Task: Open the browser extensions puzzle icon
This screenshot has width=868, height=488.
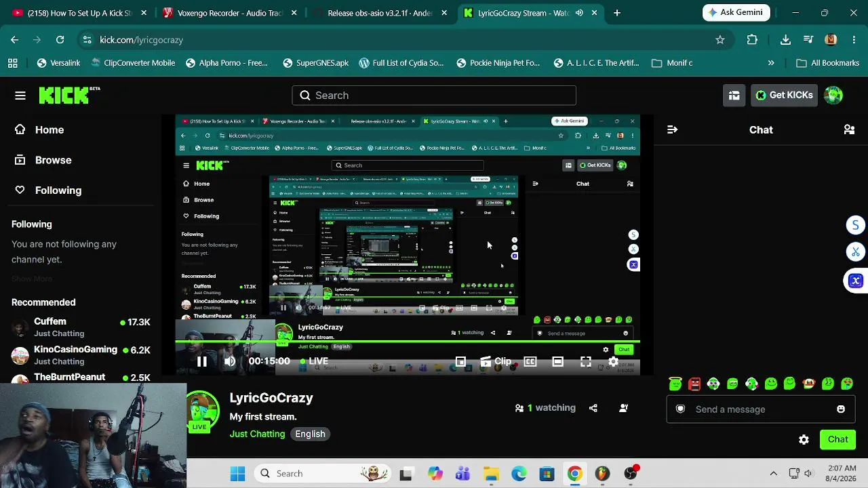Action: coord(752,40)
